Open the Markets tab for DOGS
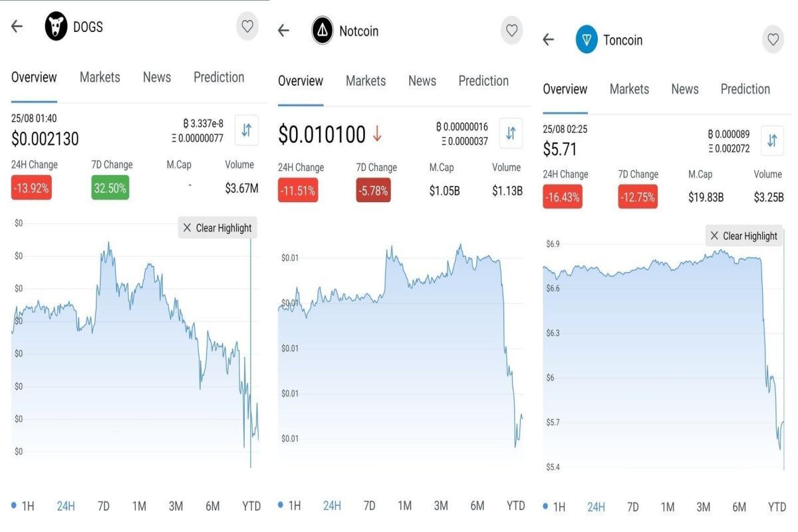Image resolution: width=798 pixels, height=532 pixels. pos(100,77)
